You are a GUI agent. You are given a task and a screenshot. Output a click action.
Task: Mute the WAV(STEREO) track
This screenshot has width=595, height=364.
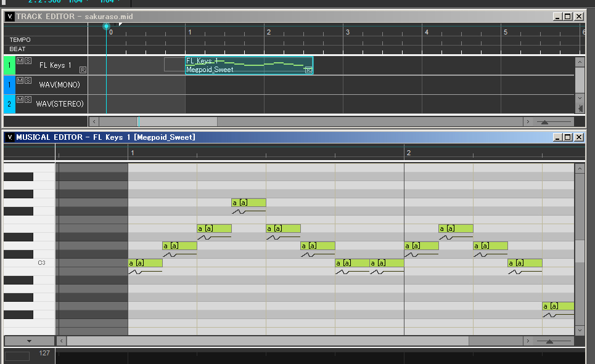click(20, 99)
